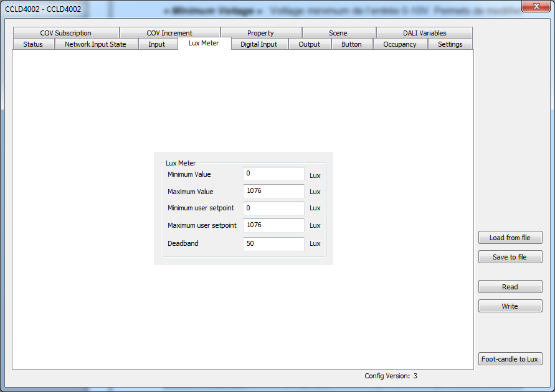The image size is (555, 392).
Task: Switch to the Output tab
Action: [x=310, y=44]
